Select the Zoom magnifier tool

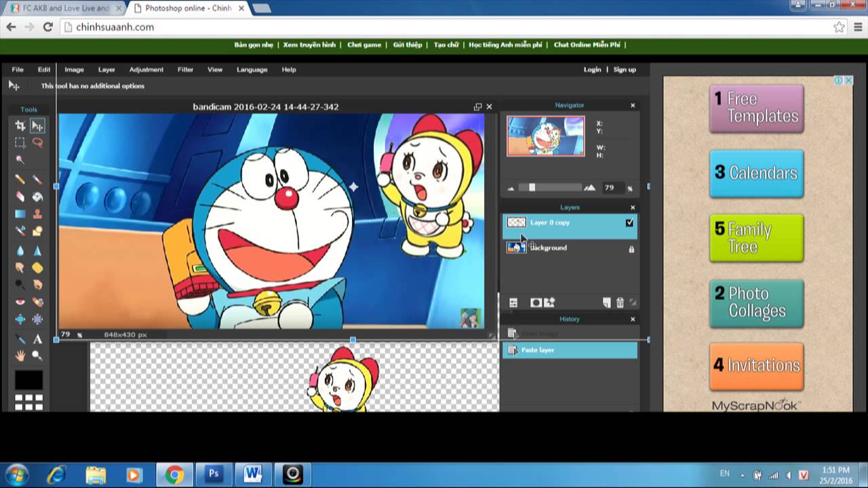[37, 356]
